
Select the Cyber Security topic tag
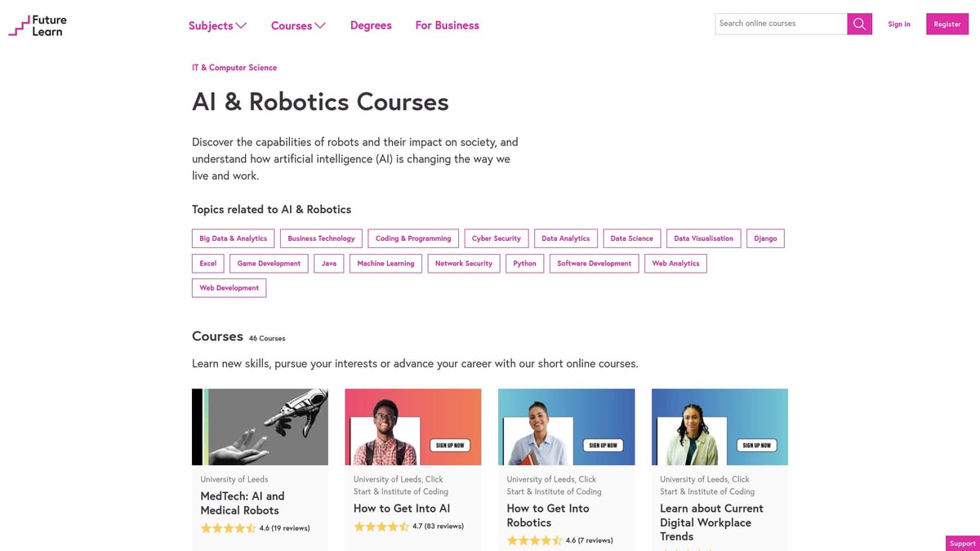[x=496, y=238]
